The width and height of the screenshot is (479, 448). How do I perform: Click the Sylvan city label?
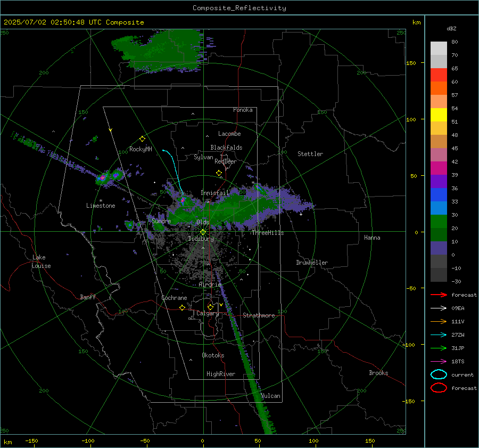click(203, 157)
